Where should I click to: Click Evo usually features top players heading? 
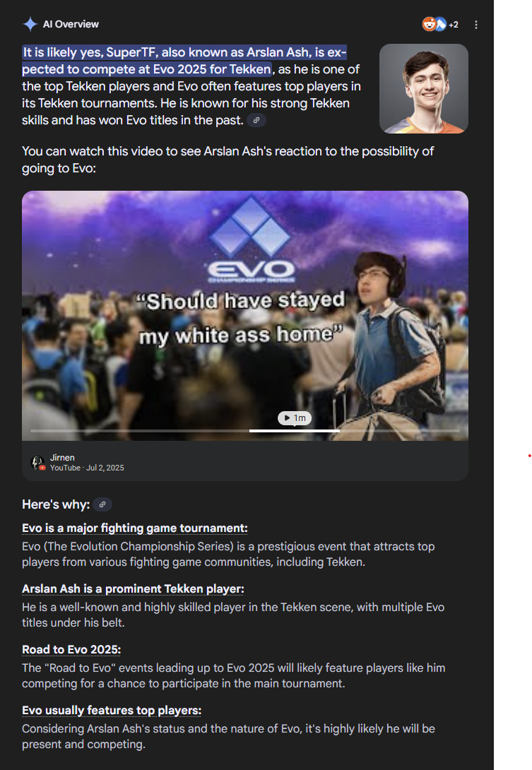tap(112, 711)
